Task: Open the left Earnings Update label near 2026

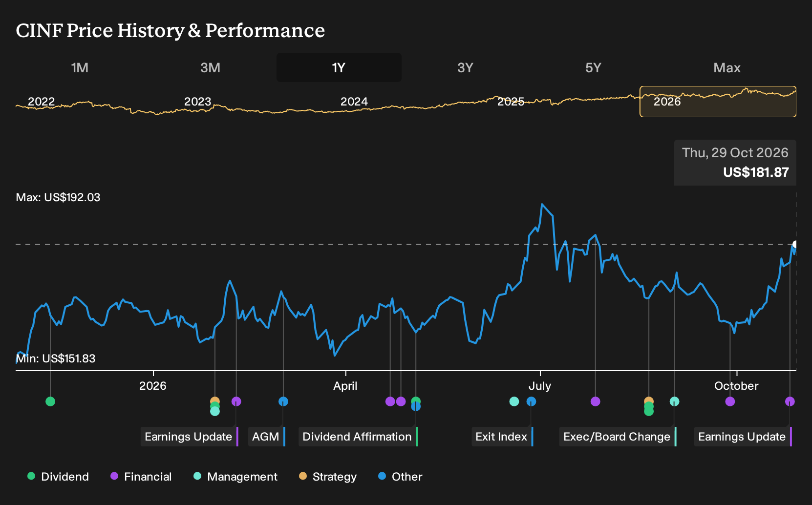Action: point(190,437)
